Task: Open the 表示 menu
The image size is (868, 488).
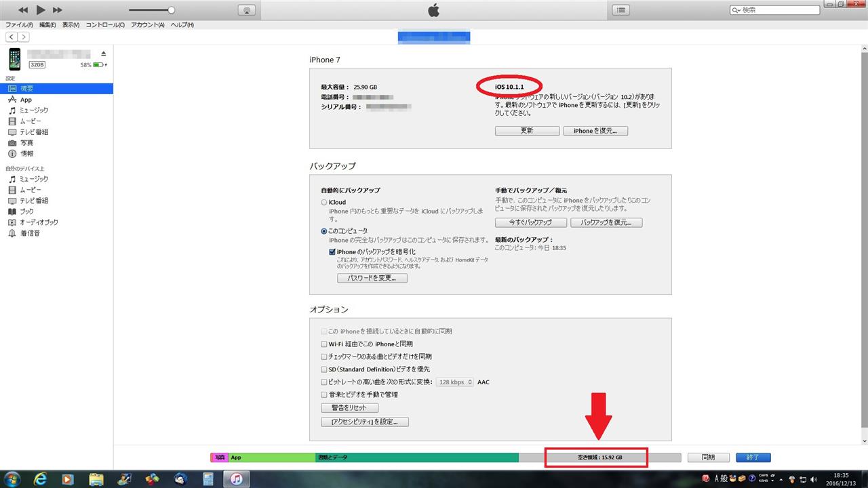Action: coord(71,25)
